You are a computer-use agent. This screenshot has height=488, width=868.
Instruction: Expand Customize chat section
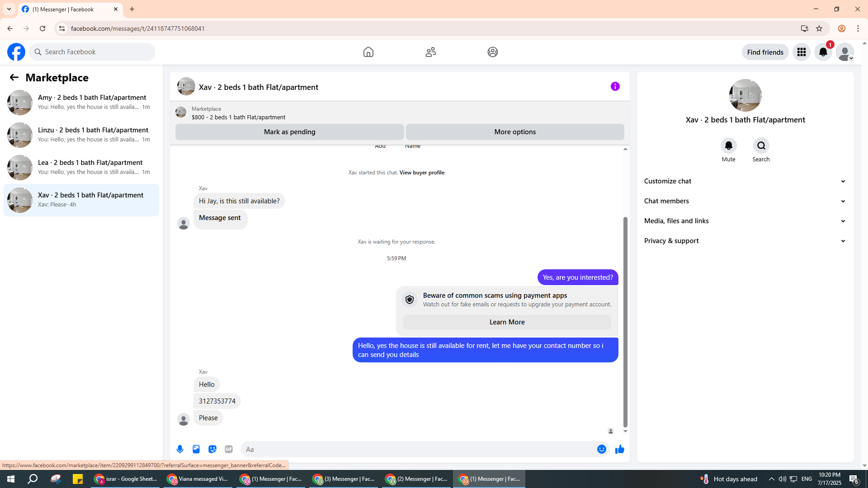click(745, 181)
